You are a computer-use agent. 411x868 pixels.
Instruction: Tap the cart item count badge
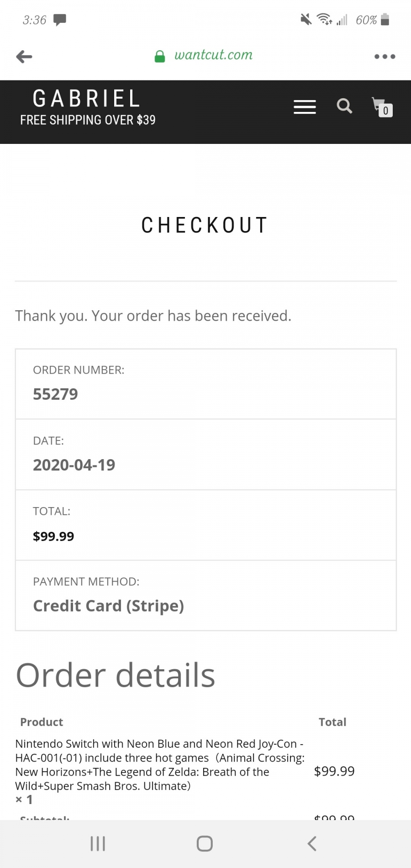(385, 111)
